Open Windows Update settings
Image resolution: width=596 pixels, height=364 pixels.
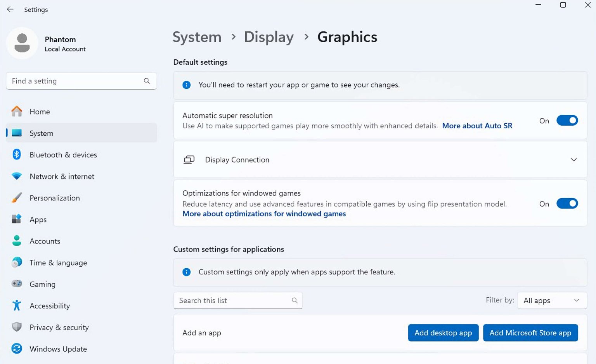click(x=58, y=349)
